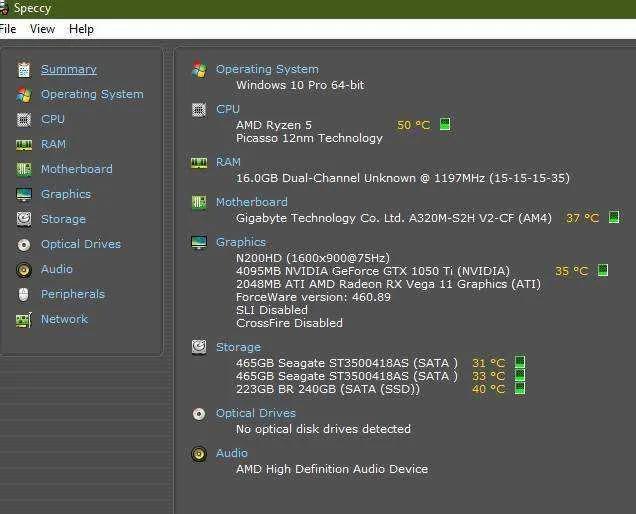
Task: Click the Graphics heading in summary
Action: [x=241, y=242]
